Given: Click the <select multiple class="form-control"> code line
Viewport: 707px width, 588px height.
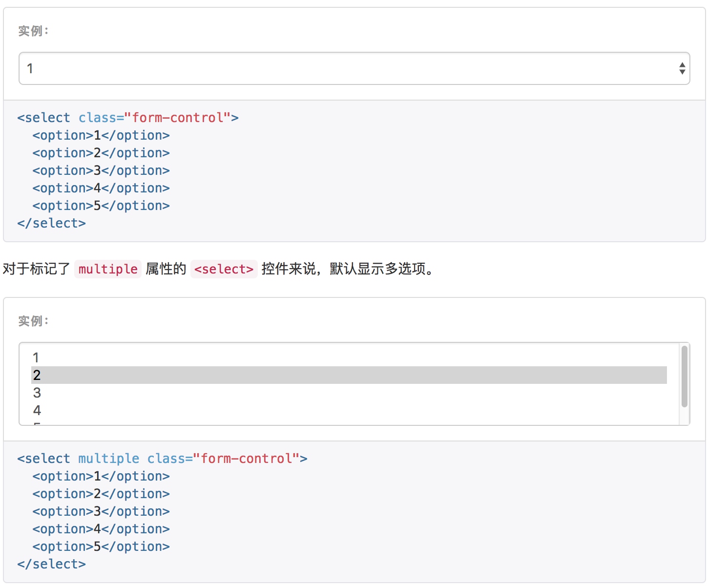Looking at the screenshot, I should pyautogui.click(x=162, y=459).
